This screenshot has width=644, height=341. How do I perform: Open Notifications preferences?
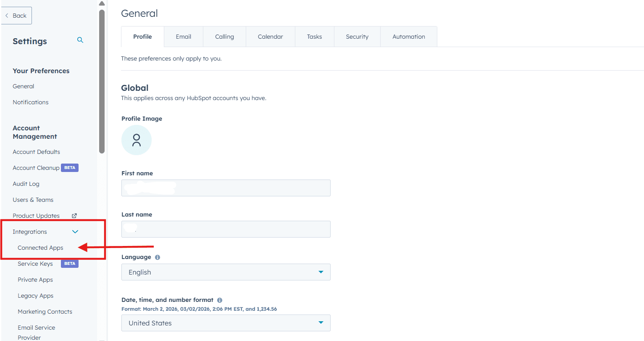[x=31, y=102]
